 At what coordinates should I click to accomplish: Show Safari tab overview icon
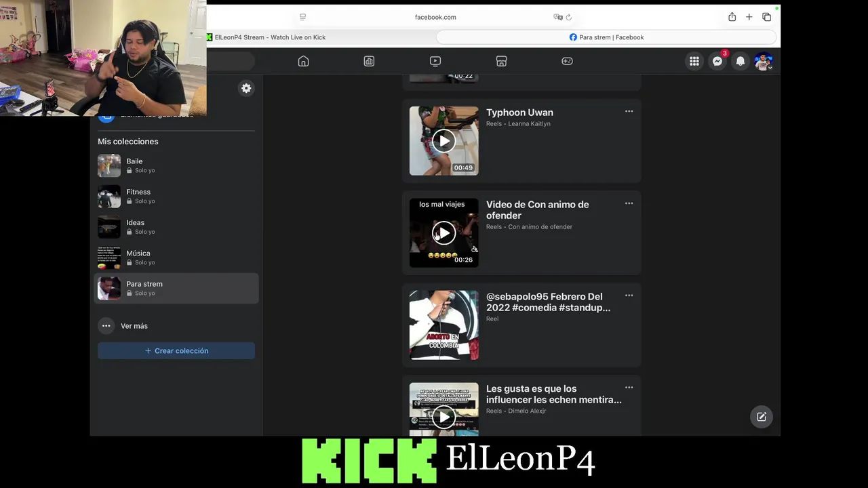tap(766, 17)
